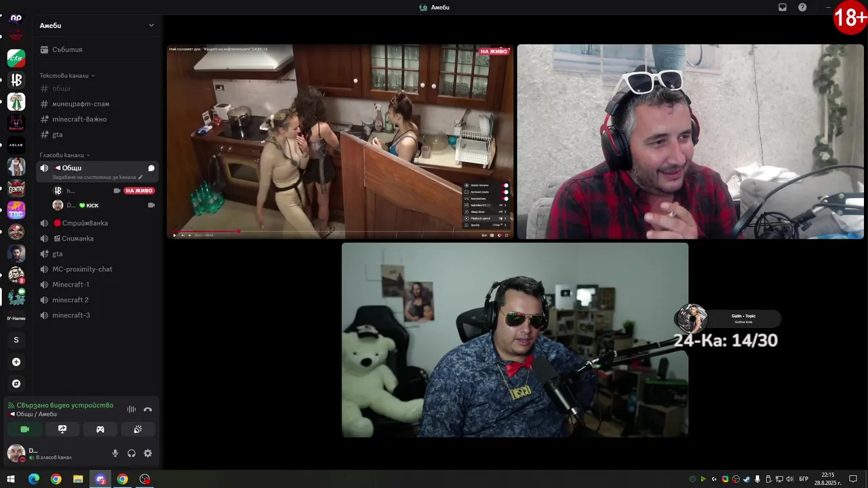Join the MC-proximity-chat voice channel
The width and height of the screenshot is (868, 488).
pyautogui.click(x=98, y=269)
